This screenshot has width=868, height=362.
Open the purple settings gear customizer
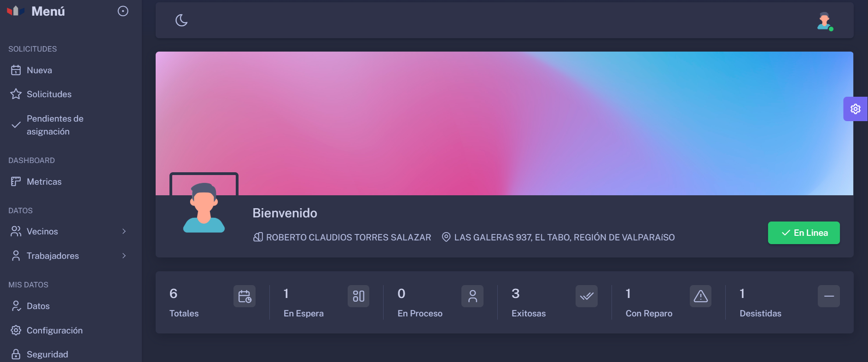[x=855, y=109]
